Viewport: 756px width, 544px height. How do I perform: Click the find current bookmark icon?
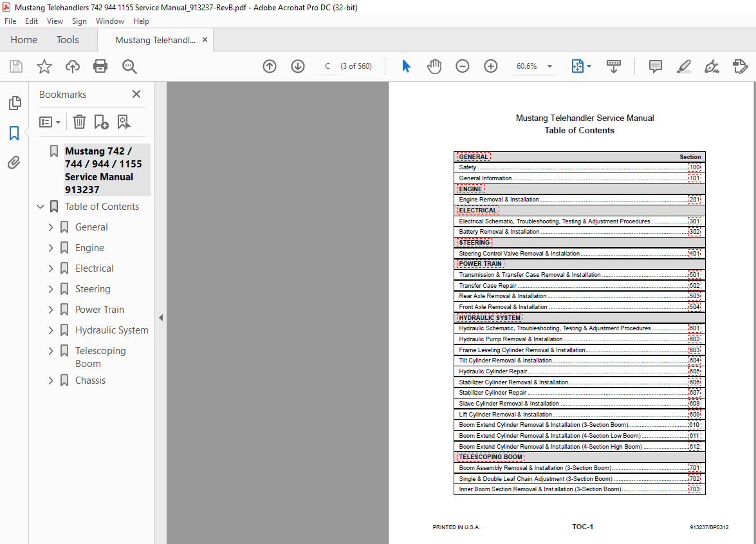click(x=124, y=122)
